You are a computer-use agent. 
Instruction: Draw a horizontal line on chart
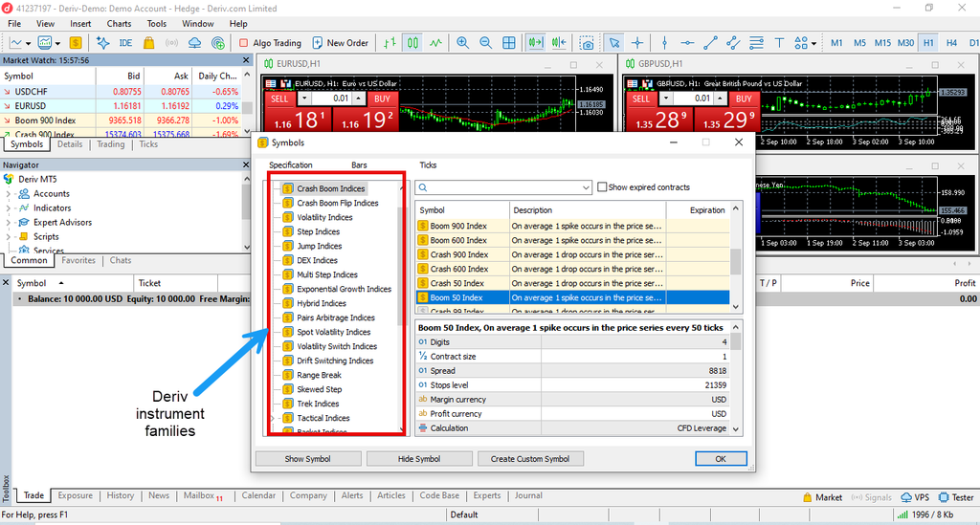(687, 43)
